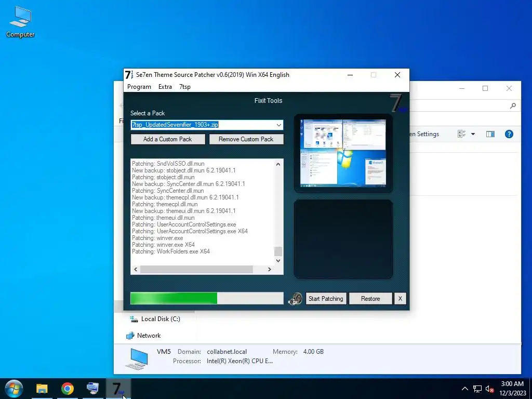Select Network in Explorer navigation pane
The image size is (532, 399).
pos(143,336)
